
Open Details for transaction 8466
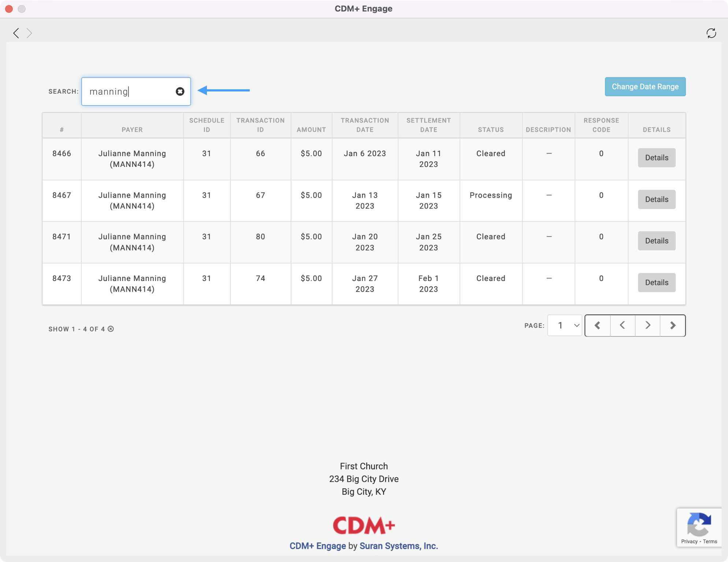click(656, 158)
